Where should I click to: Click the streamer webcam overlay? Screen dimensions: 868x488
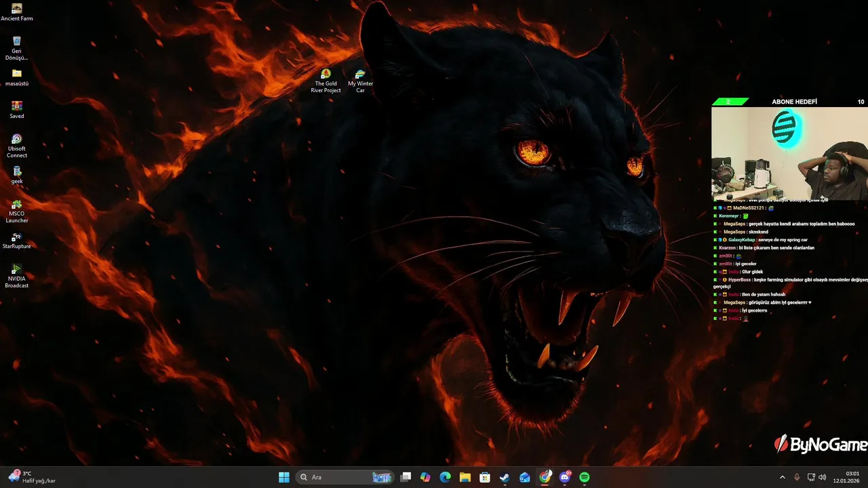tap(789, 153)
